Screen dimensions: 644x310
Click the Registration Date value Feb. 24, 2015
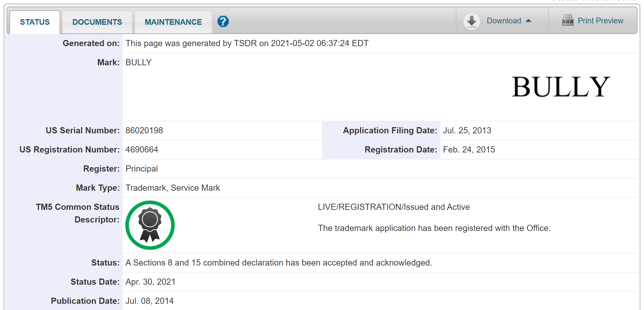click(469, 150)
